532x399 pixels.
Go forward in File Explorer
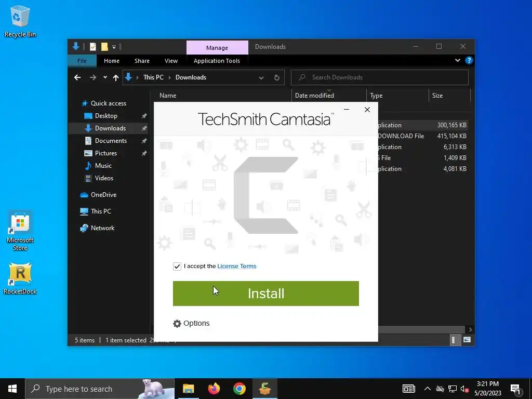[x=92, y=78]
